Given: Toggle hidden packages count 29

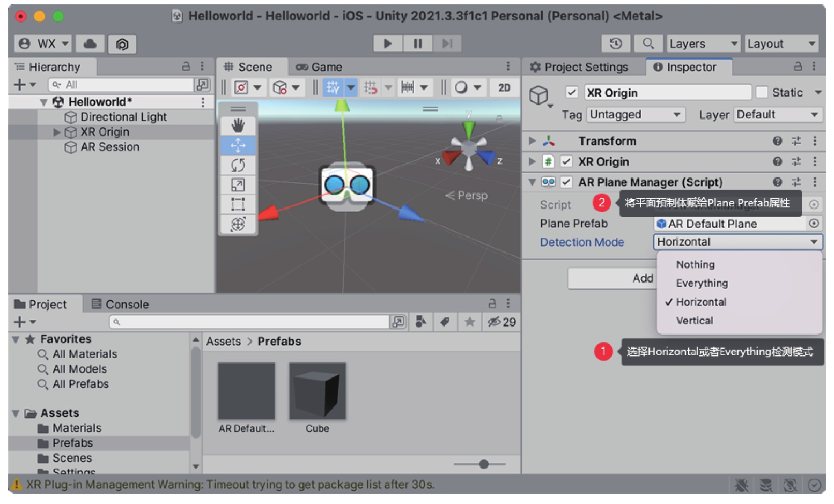Looking at the screenshot, I should tap(501, 322).
